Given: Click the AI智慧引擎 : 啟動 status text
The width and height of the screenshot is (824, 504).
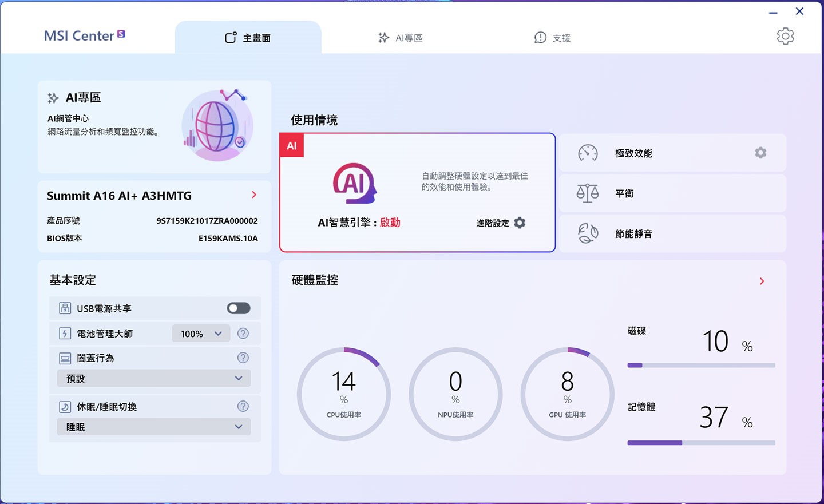Looking at the screenshot, I should (359, 223).
